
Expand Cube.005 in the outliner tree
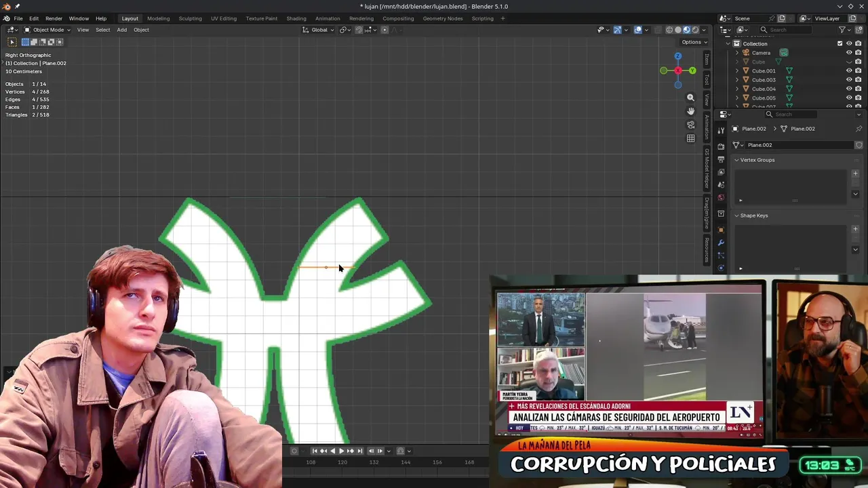[x=737, y=98]
